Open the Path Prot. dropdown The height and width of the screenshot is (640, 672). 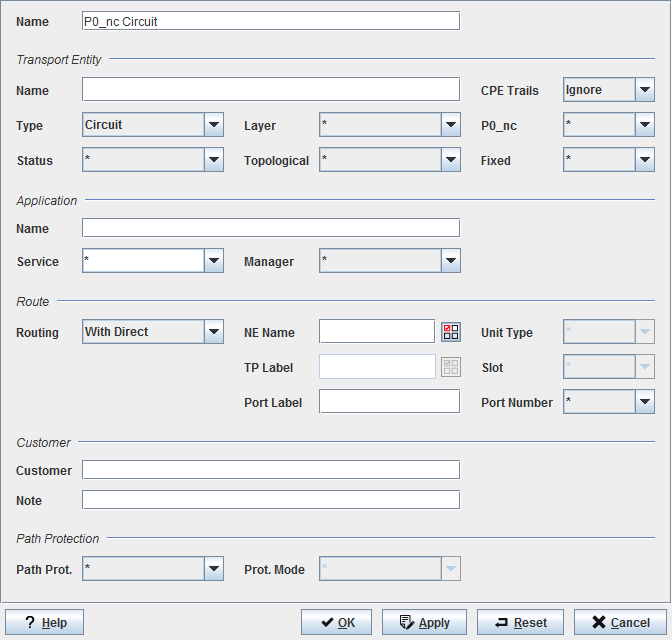(x=152, y=569)
